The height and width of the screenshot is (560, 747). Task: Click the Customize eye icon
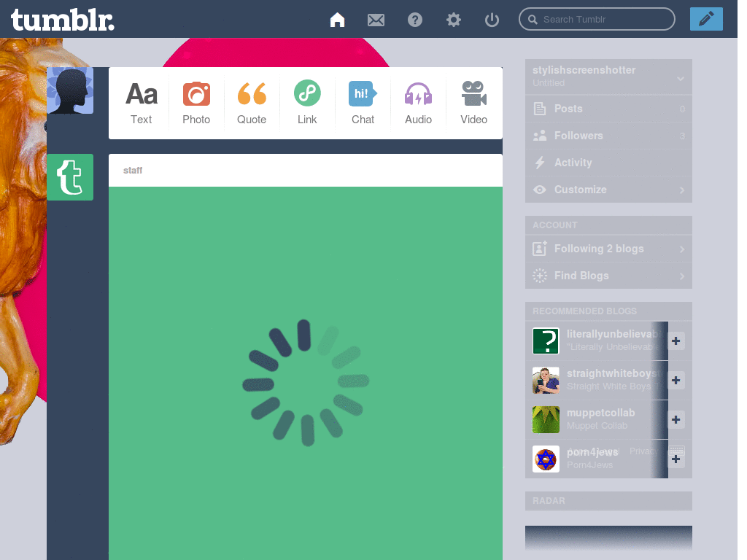tap(540, 190)
